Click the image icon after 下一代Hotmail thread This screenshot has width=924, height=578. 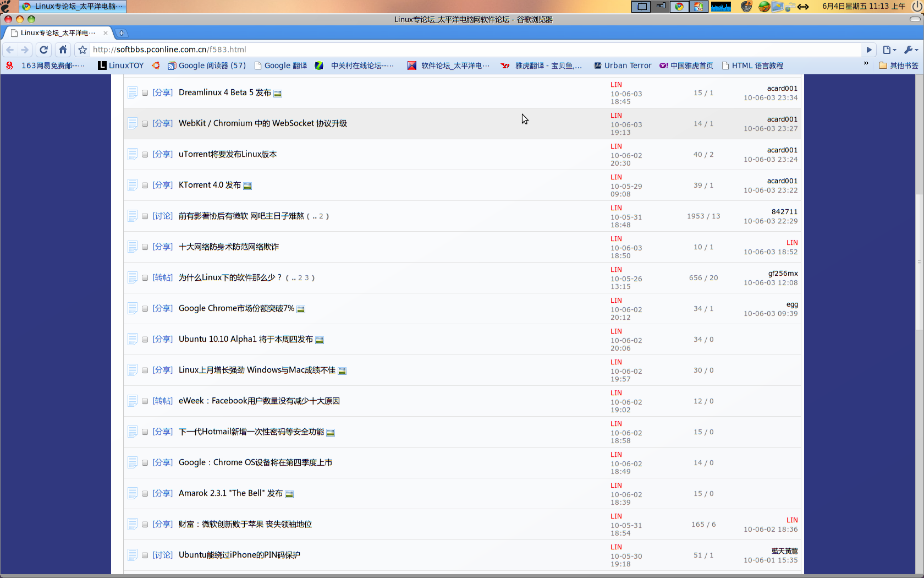pyautogui.click(x=331, y=433)
